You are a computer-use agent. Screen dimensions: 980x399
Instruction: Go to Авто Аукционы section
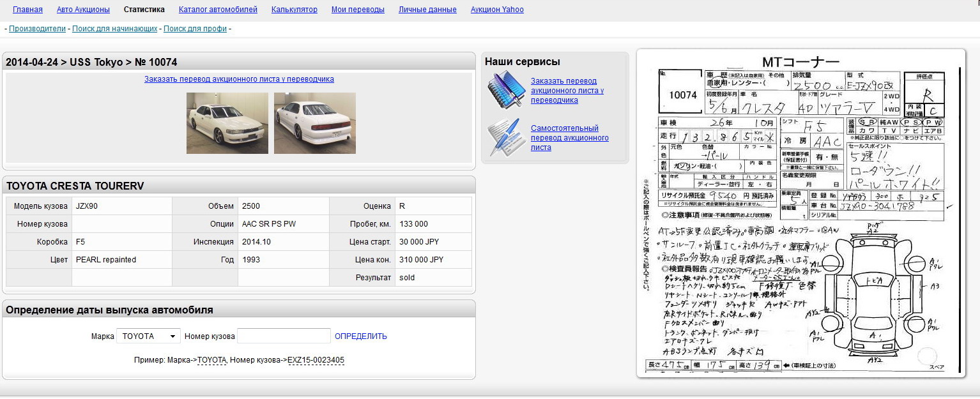click(83, 10)
